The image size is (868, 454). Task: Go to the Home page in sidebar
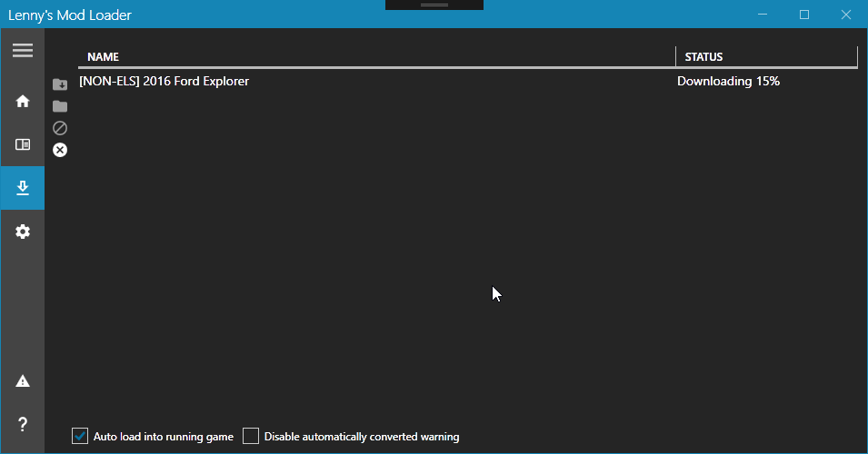point(23,101)
